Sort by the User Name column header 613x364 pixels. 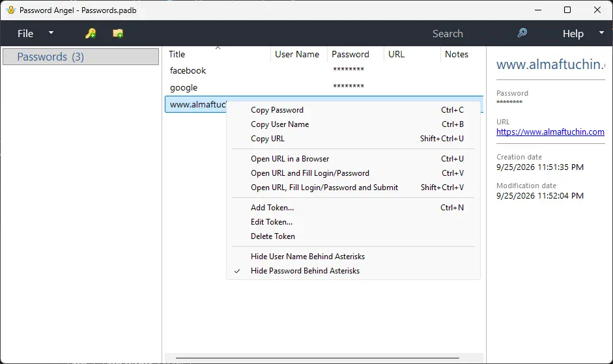pyautogui.click(x=298, y=54)
